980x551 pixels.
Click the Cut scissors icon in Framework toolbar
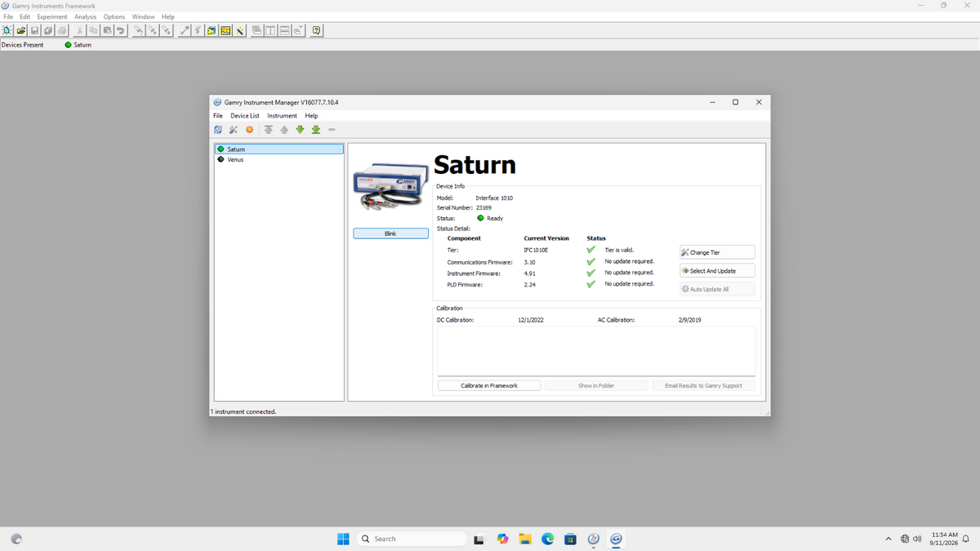pyautogui.click(x=79, y=31)
